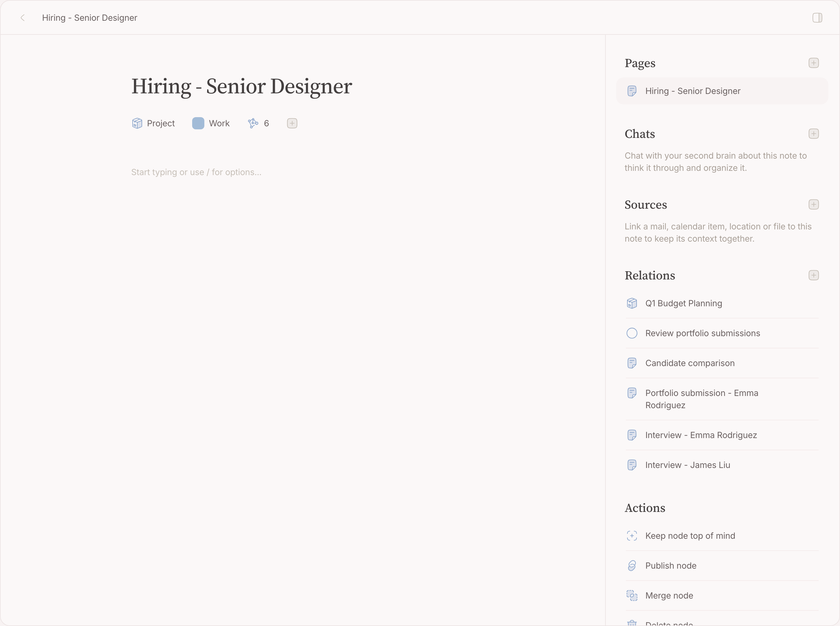840x626 pixels.
Task: Click the Project type label
Action: click(161, 124)
